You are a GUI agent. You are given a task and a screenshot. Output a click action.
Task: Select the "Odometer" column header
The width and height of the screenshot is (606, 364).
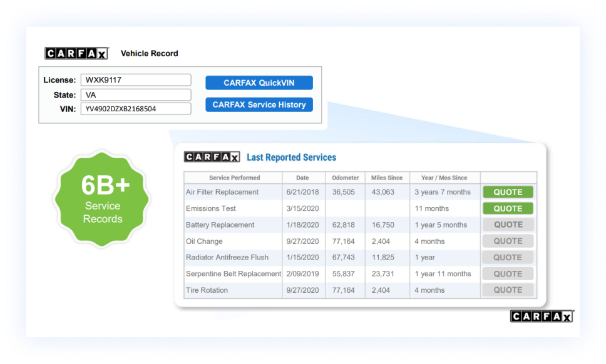point(345,178)
